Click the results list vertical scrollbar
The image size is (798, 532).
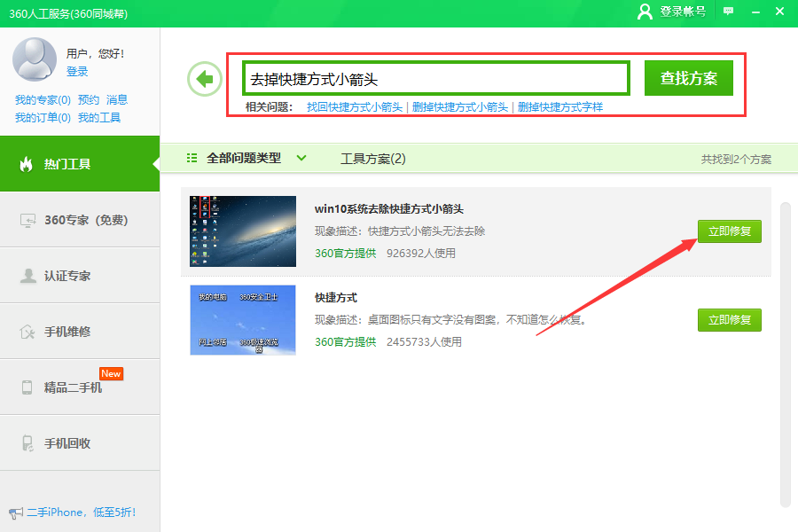(785, 355)
